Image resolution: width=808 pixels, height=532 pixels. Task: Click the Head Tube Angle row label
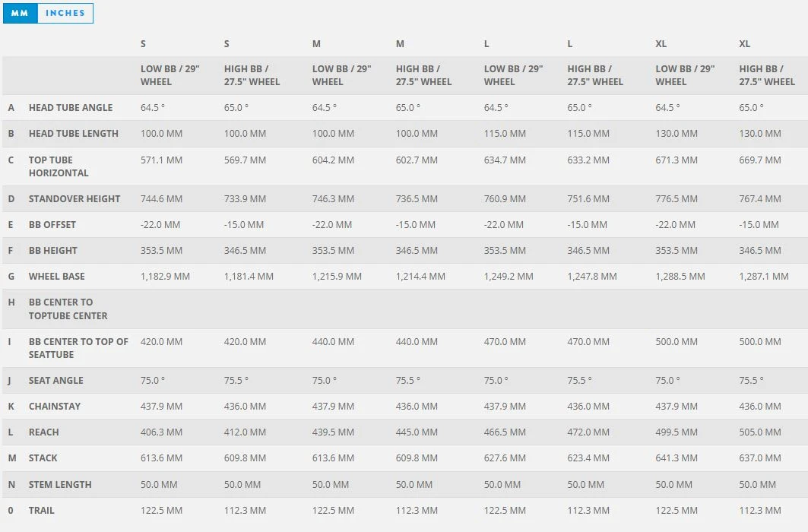click(71, 108)
